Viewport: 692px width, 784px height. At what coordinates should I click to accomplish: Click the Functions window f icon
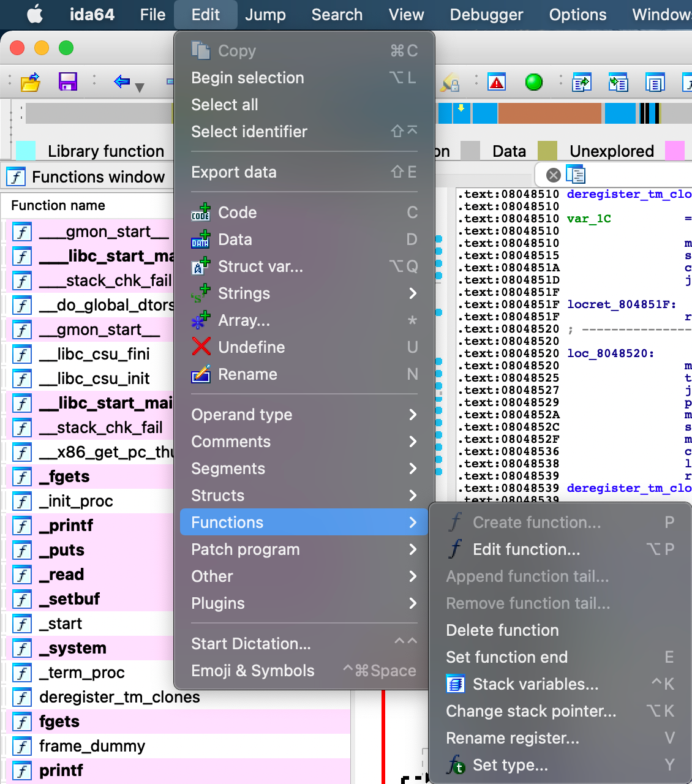tap(16, 177)
